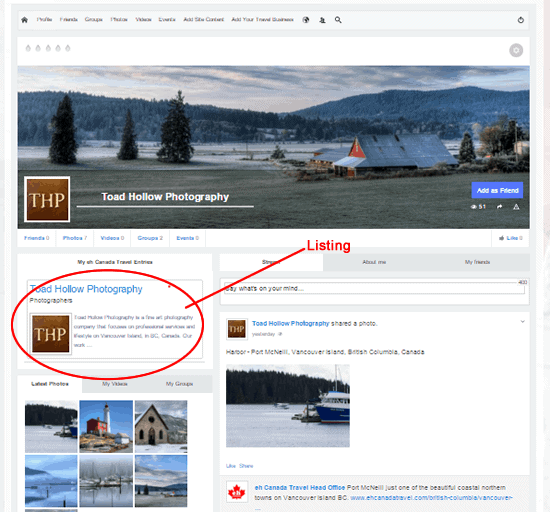This screenshot has width=550, height=512.
Task: Click the power logout icon
Action: (x=521, y=20)
